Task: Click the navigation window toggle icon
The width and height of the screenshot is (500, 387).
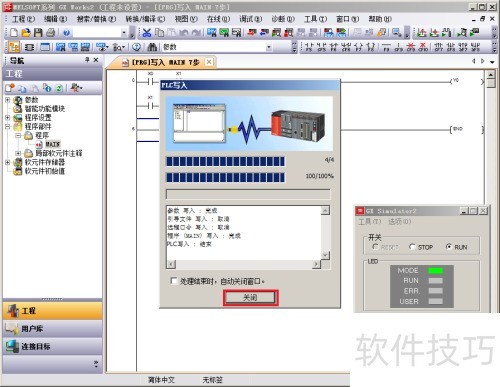Action: pos(14,47)
